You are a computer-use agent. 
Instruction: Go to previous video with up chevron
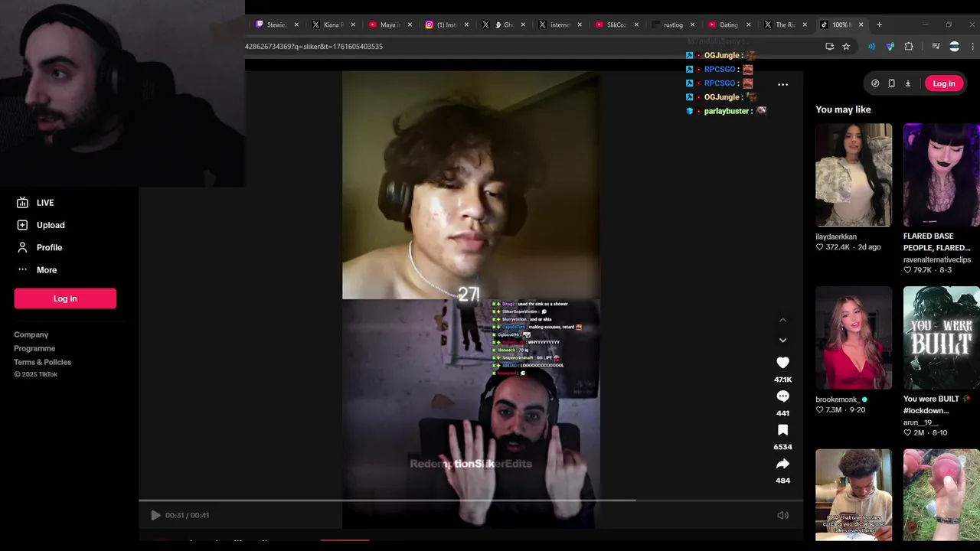click(782, 320)
